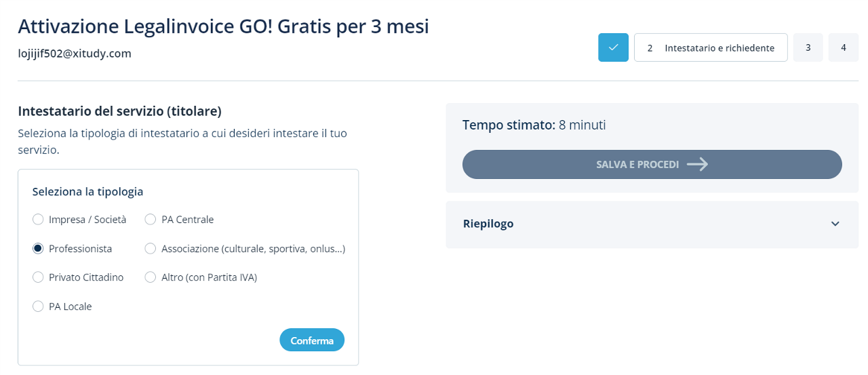Image resolution: width=868 pixels, height=375 pixels.
Task: Choose Altro (con Partita IVA) option
Action: click(151, 277)
